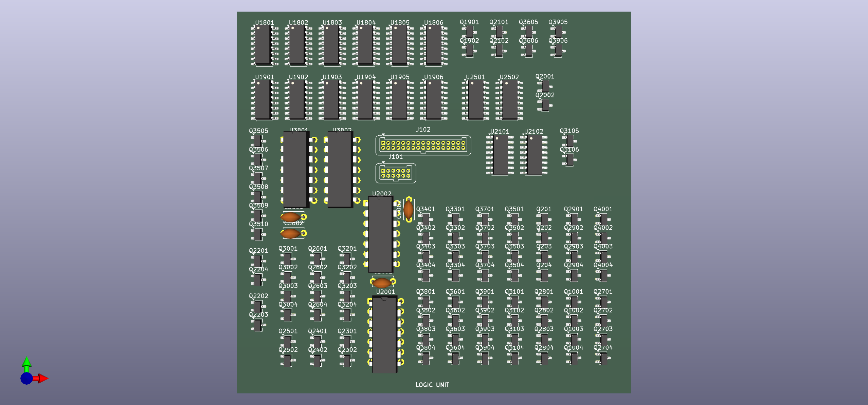Image resolution: width=868 pixels, height=405 pixels.
Task: Click the U3802 DIP package
Action: [340, 169]
